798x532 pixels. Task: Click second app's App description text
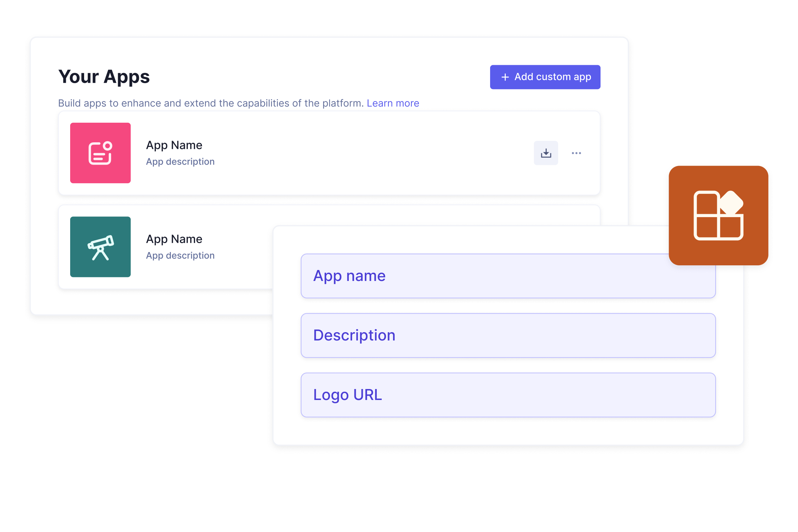(180, 255)
